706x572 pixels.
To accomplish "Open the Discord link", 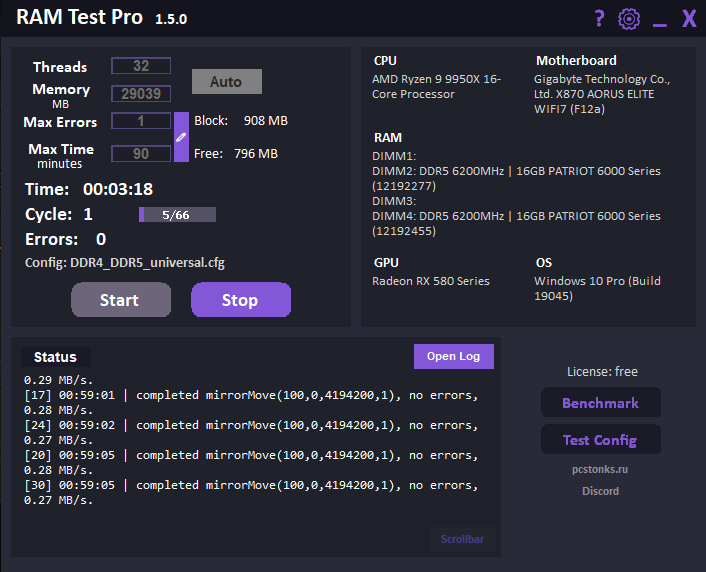I will click(600, 491).
